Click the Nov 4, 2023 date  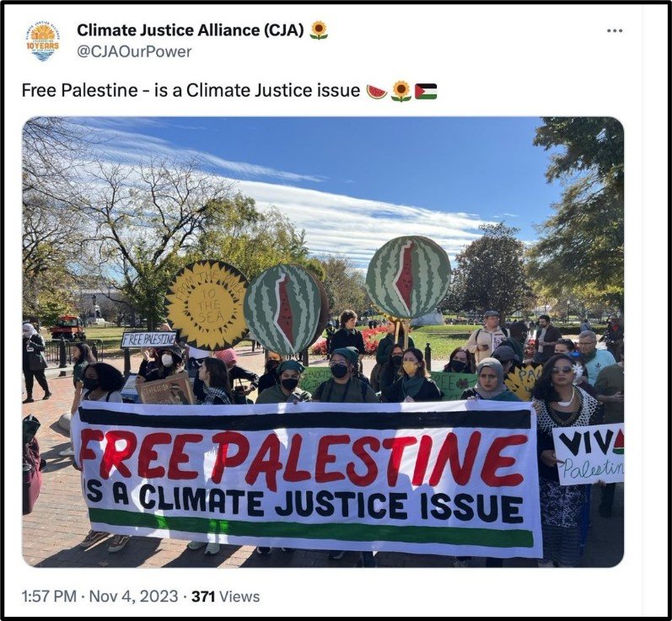pos(133,597)
